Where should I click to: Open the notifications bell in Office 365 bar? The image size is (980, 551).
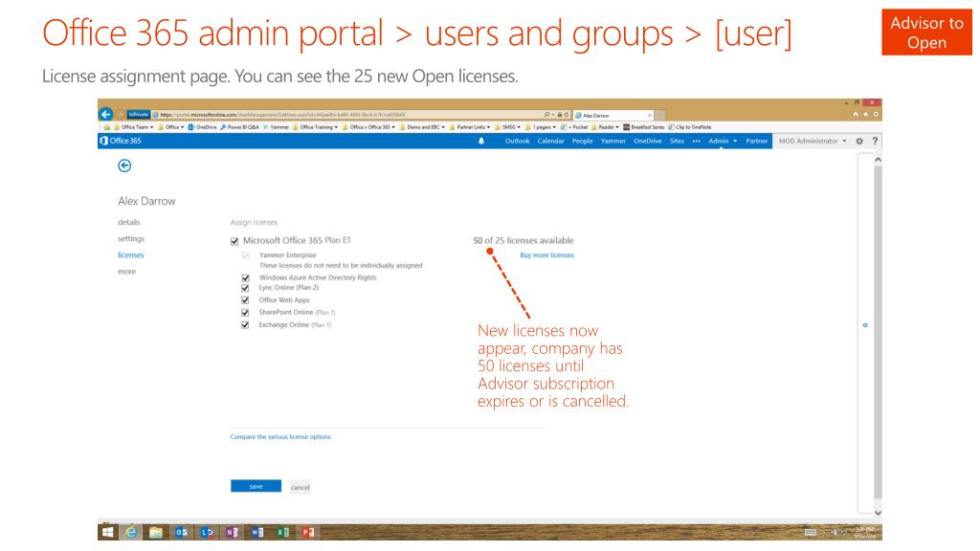point(481,142)
